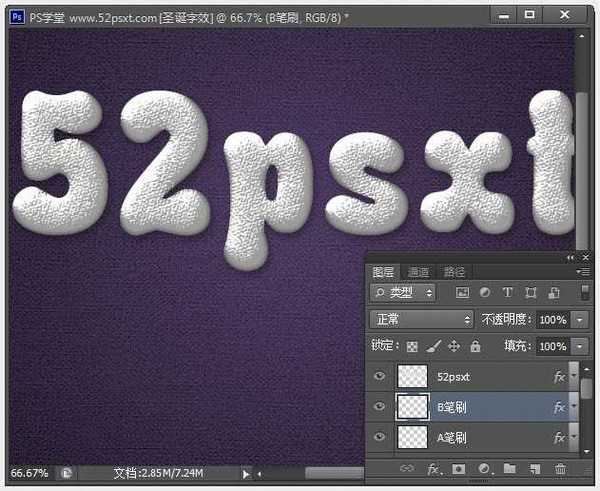Image resolution: width=600 pixels, height=491 pixels.
Task: Filter layers by pixel layer icon
Action: coord(462,293)
